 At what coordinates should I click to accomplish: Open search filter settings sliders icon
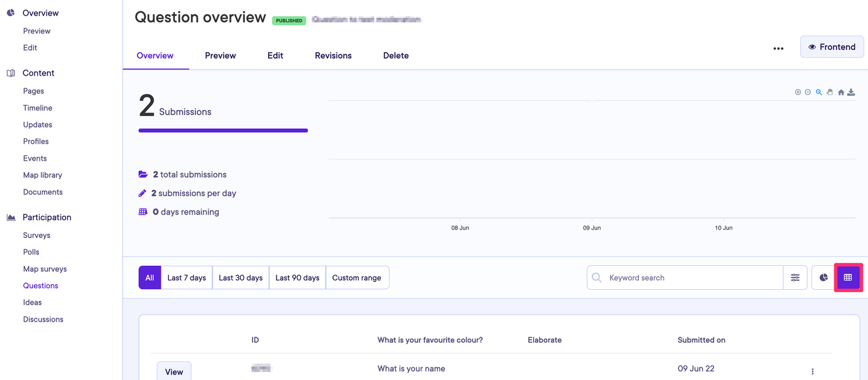tap(795, 278)
